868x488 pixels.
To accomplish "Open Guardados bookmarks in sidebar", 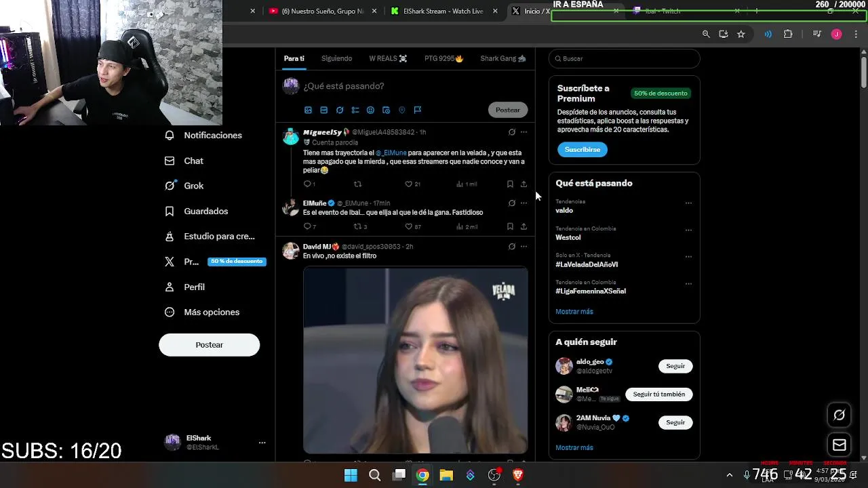I will tap(197, 211).
